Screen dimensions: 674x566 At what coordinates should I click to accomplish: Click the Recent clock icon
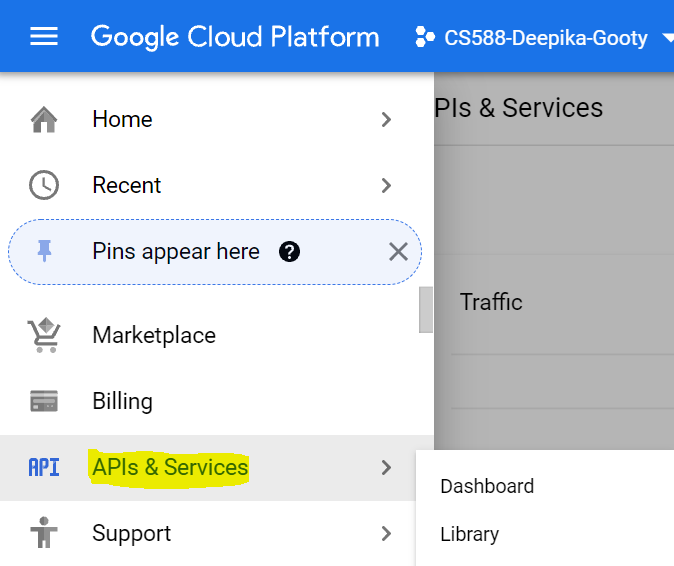[44, 185]
